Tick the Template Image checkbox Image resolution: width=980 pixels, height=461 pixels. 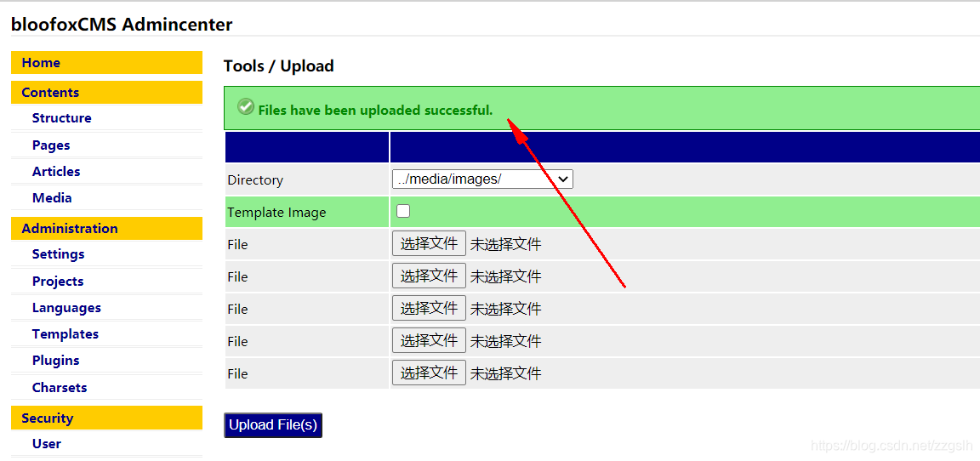tap(403, 211)
